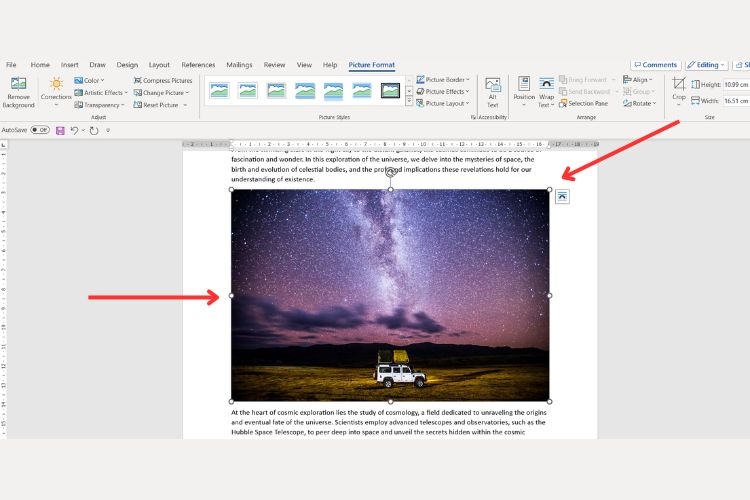Click Reset Picture button
Image resolution: width=750 pixels, height=500 pixels.
point(156,105)
